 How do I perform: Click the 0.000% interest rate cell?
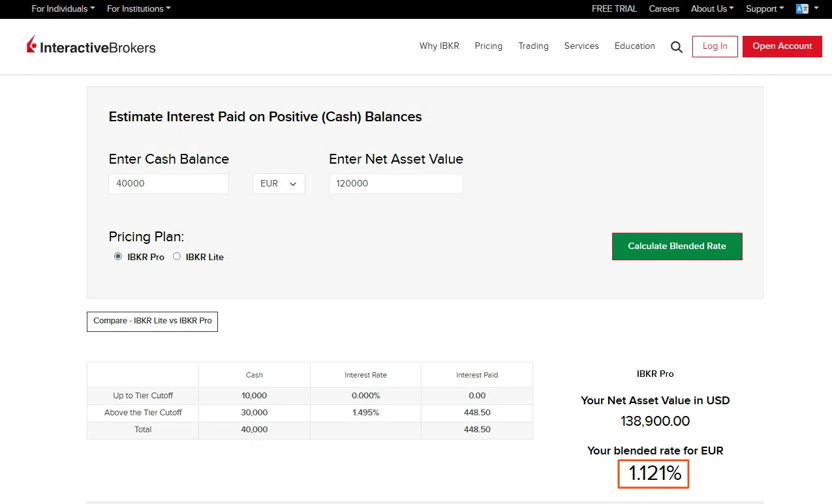pyautogui.click(x=365, y=396)
